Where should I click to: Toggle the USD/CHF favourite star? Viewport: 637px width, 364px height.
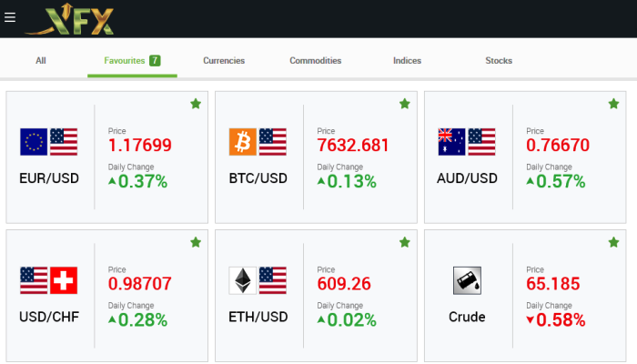195,242
